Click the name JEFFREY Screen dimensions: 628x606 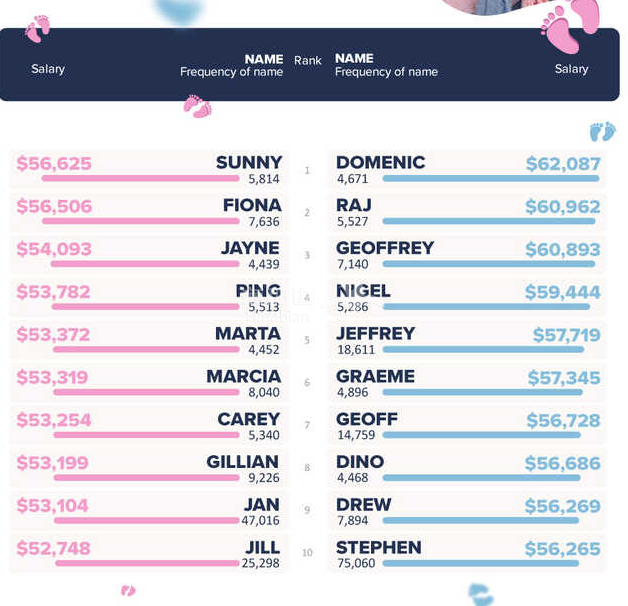tap(376, 333)
